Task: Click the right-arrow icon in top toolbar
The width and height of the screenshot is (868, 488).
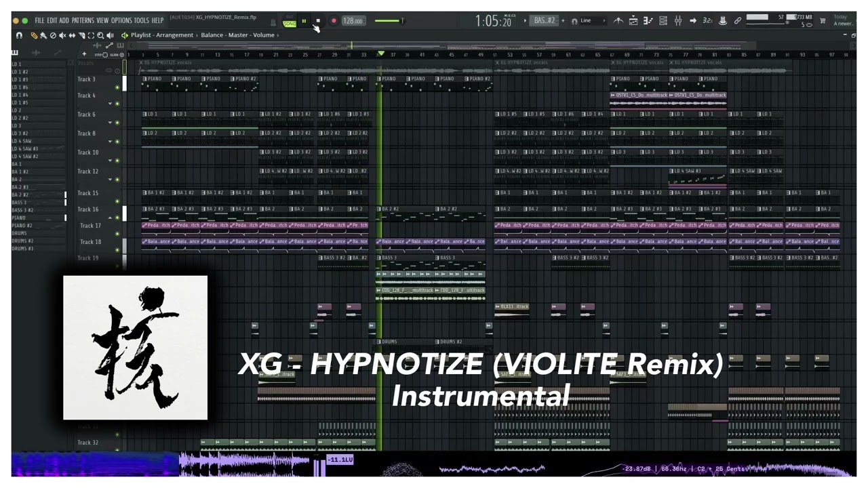Action: 692,20
